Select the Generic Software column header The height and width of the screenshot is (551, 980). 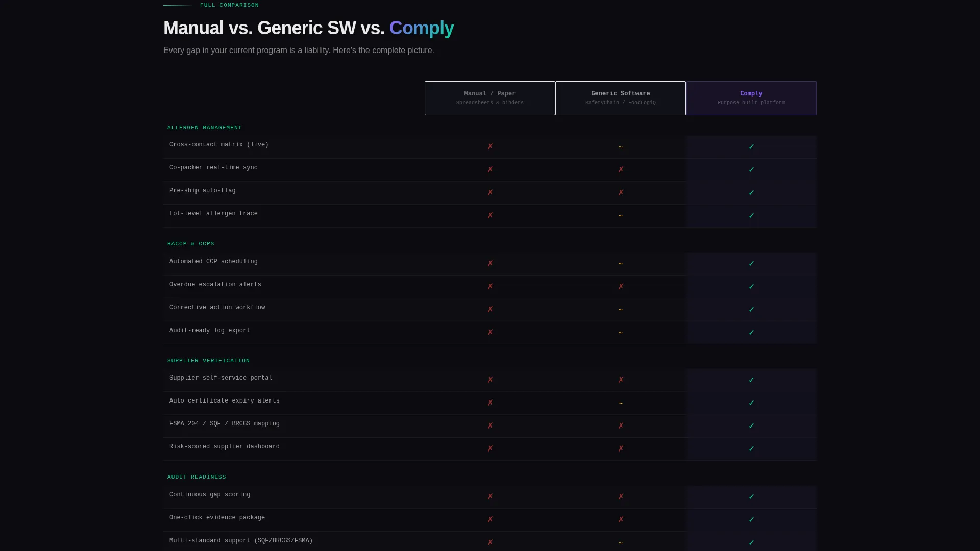pyautogui.click(x=620, y=98)
